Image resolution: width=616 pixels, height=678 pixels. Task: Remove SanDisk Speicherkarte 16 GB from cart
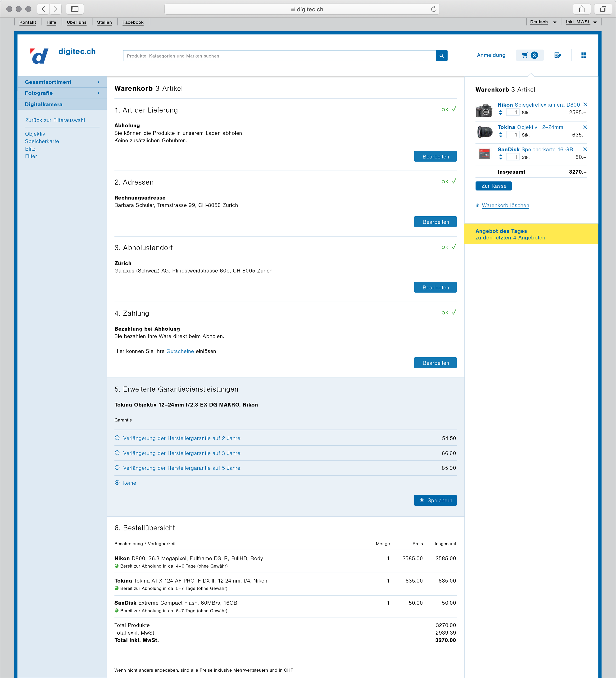click(x=585, y=149)
